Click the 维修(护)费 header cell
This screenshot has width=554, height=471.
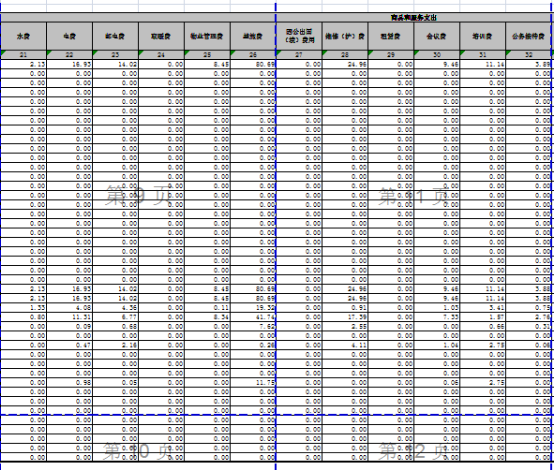point(345,36)
